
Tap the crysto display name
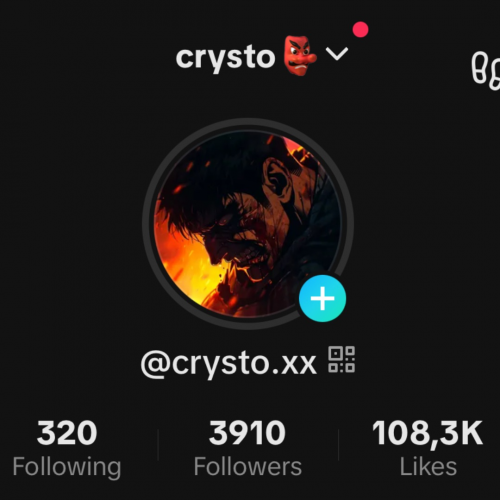[225, 58]
